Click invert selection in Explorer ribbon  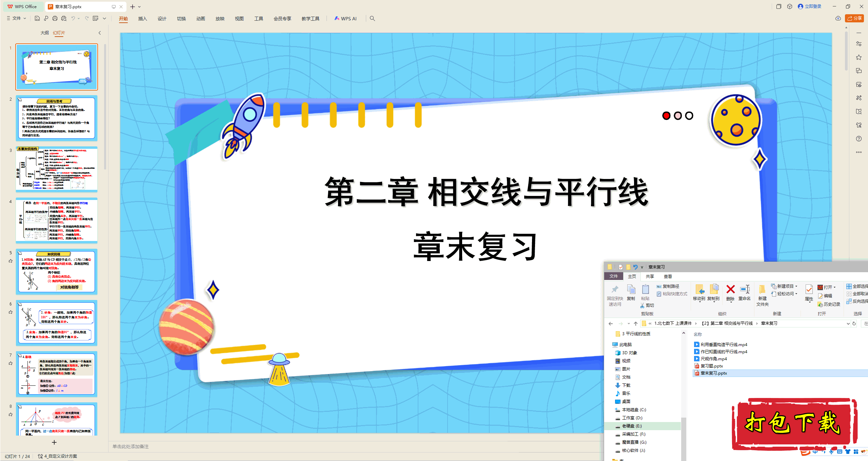[x=857, y=301]
